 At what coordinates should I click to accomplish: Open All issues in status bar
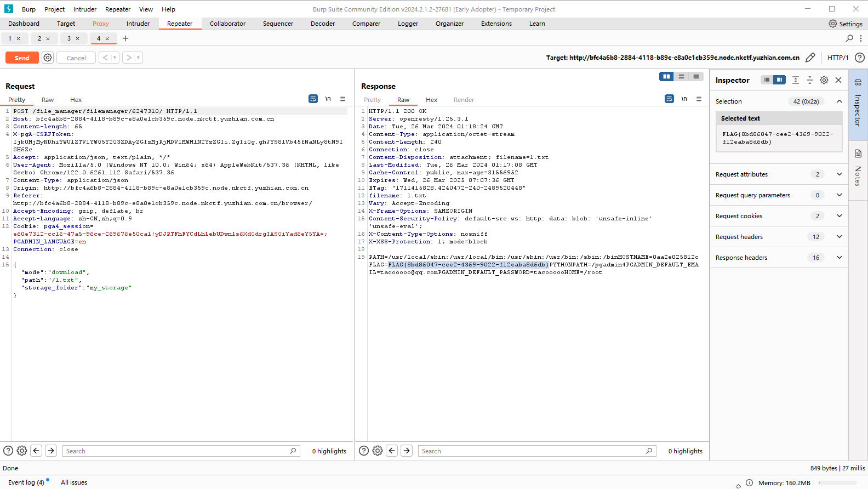point(74,482)
